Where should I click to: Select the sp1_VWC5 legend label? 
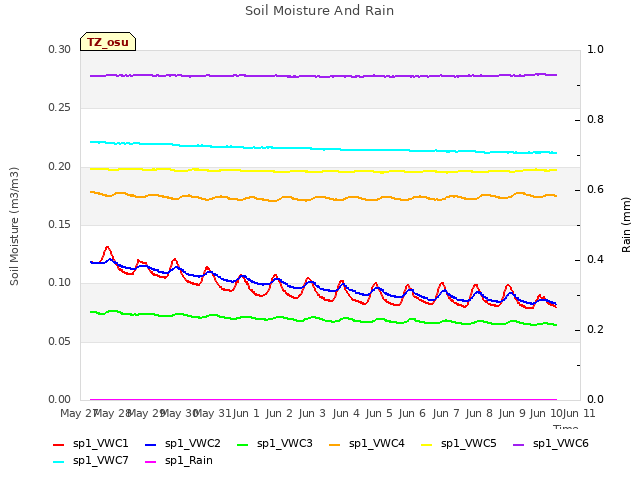[x=469, y=444]
